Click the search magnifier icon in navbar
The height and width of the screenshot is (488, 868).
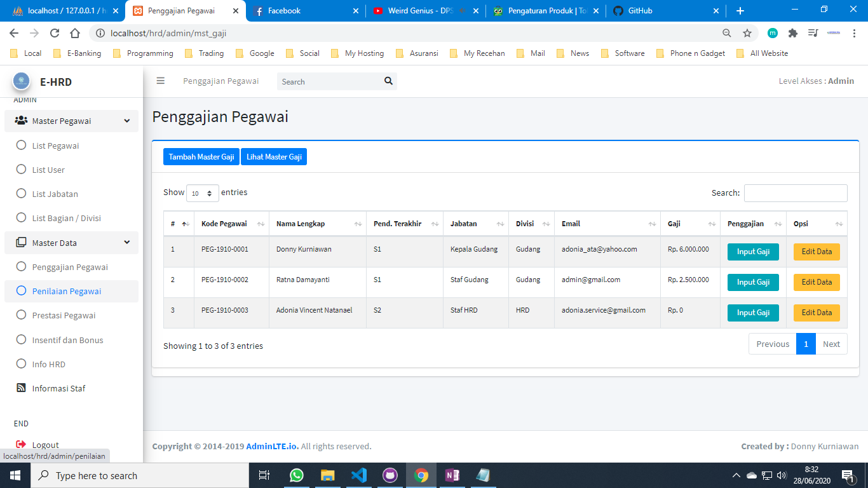(388, 81)
